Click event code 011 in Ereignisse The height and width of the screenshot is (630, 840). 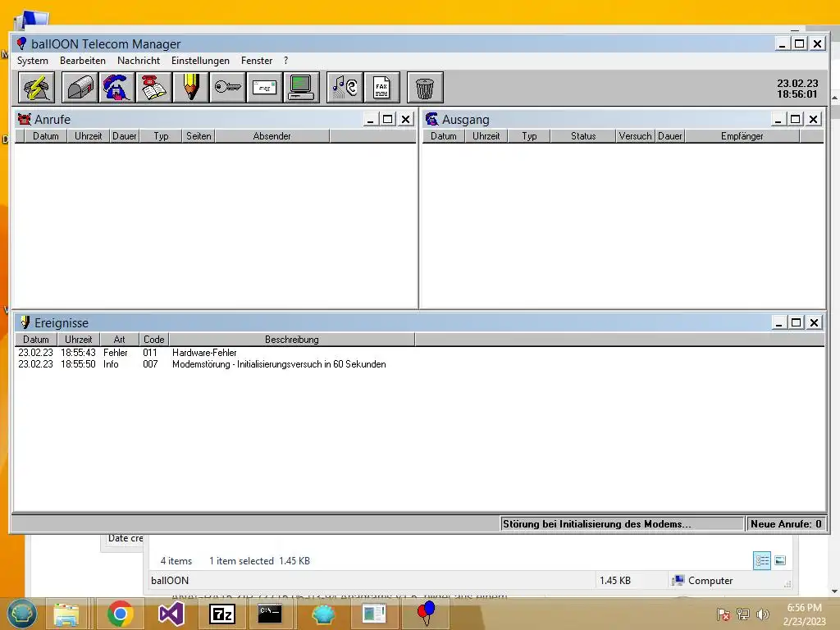[150, 353]
